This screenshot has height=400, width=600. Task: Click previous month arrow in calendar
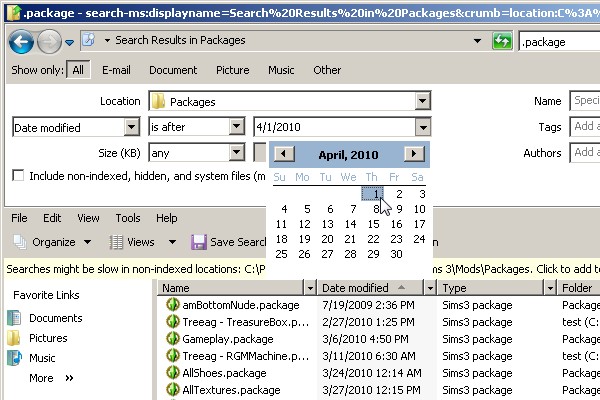[x=284, y=154]
